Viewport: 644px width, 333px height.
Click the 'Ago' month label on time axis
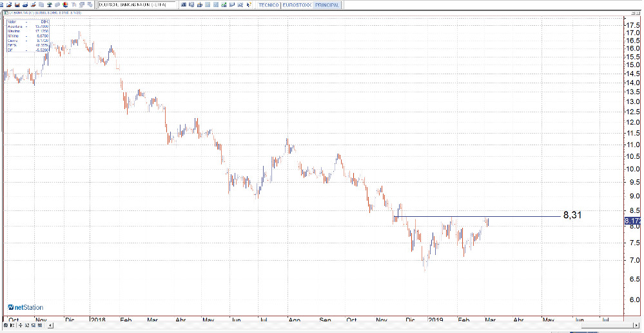pyautogui.click(x=294, y=320)
